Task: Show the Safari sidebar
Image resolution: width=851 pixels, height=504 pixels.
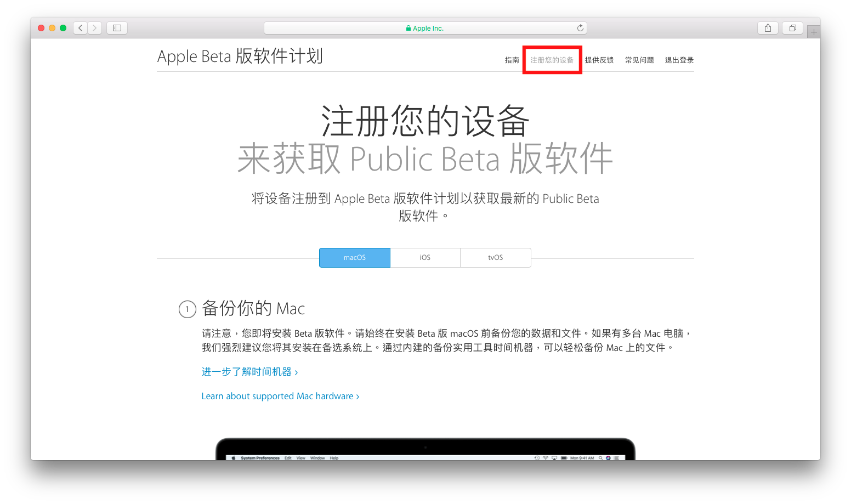Action: click(117, 28)
